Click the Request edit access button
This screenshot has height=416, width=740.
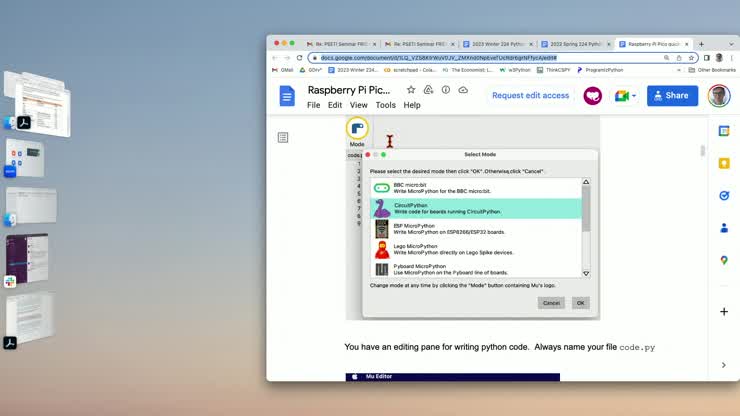(x=530, y=96)
